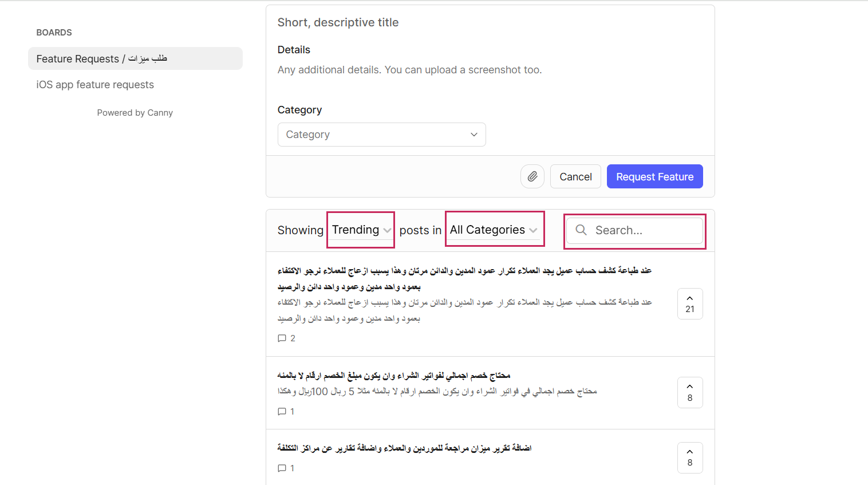Click the comment bubble on the second post
This screenshot has height=485, width=868.
pyautogui.click(x=282, y=411)
